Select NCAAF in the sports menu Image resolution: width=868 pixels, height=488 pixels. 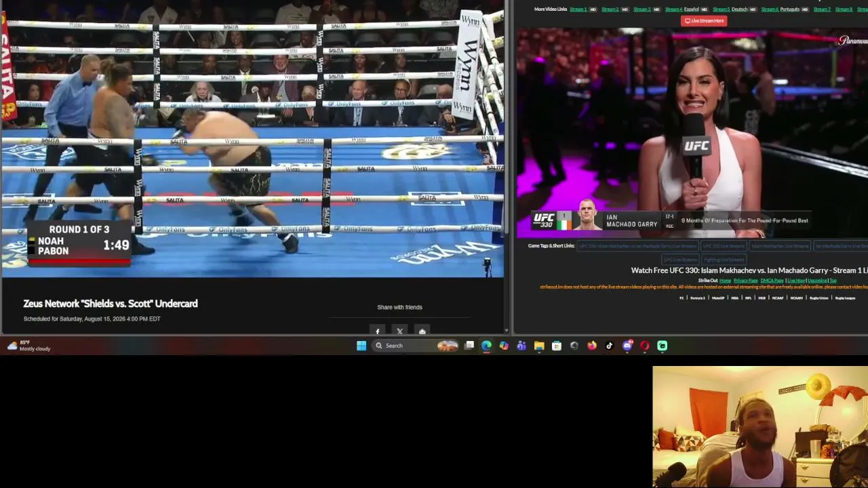click(x=778, y=298)
